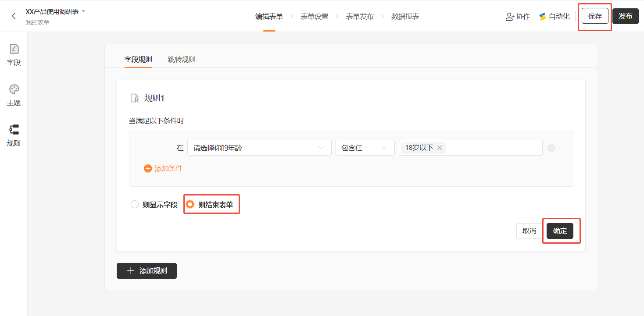This screenshot has height=316, width=644.
Task: Click the 规则1 document icon
Action: coord(135,98)
